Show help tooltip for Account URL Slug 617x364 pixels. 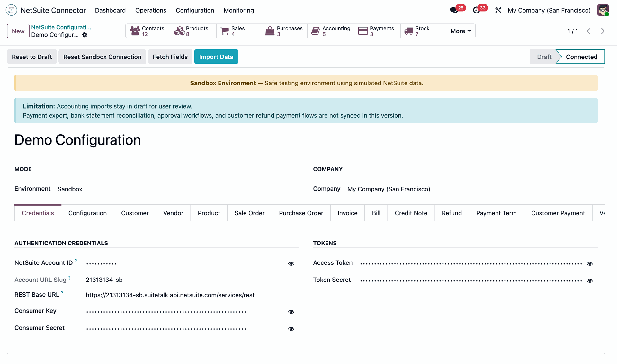pyautogui.click(x=69, y=278)
